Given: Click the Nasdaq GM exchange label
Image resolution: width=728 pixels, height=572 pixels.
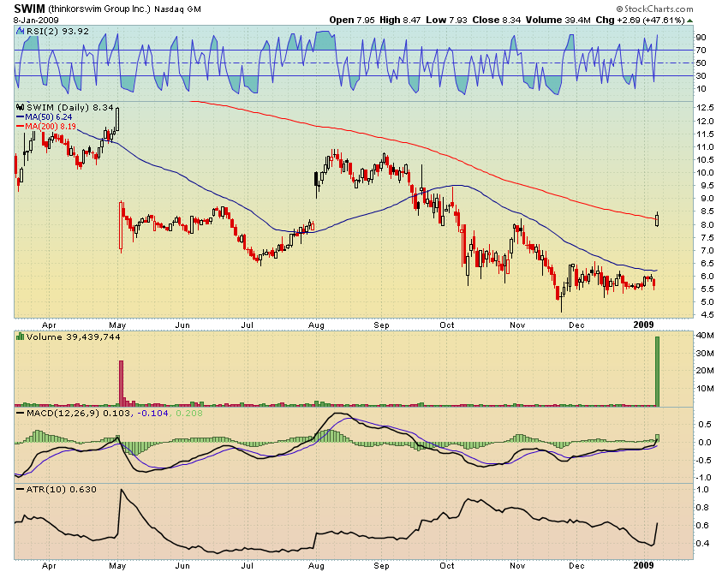Looking at the screenshot, I should [178, 9].
